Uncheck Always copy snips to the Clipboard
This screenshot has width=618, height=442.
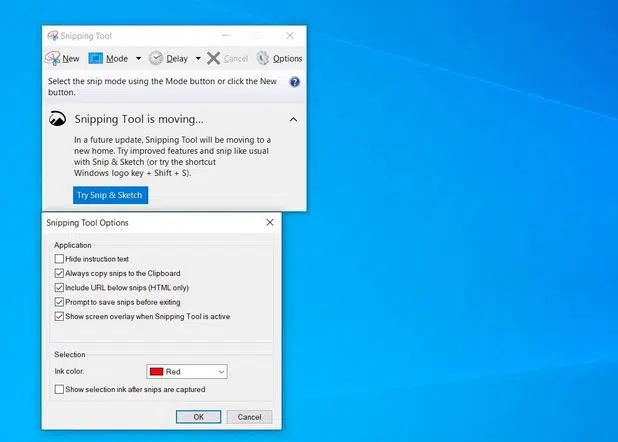pyautogui.click(x=59, y=273)
